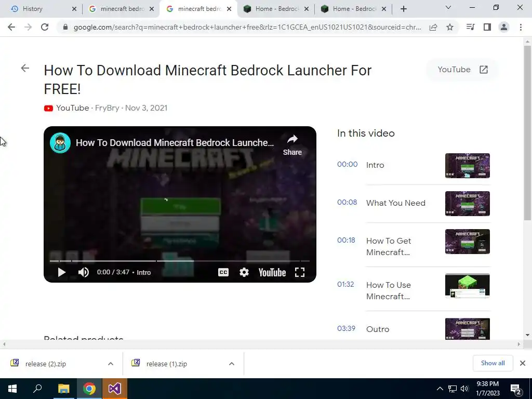532x399 pixels.
Task: Open system volume tray icon
Action: 464,389
